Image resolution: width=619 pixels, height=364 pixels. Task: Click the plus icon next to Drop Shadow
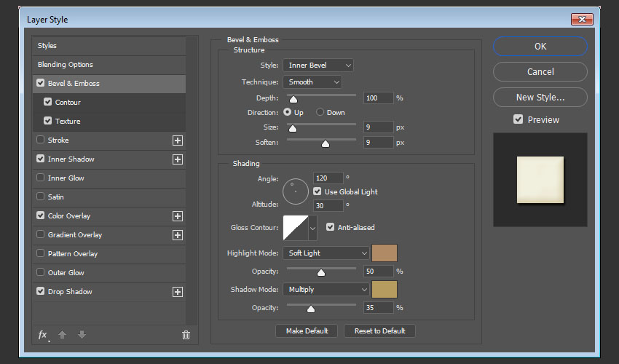pyautogui.click(x=177, y=292)
